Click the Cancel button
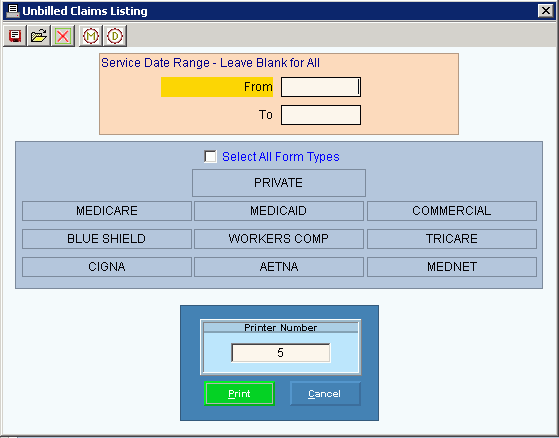The height and width of the screenshot is (438, 559). click(x=325, y=393)
